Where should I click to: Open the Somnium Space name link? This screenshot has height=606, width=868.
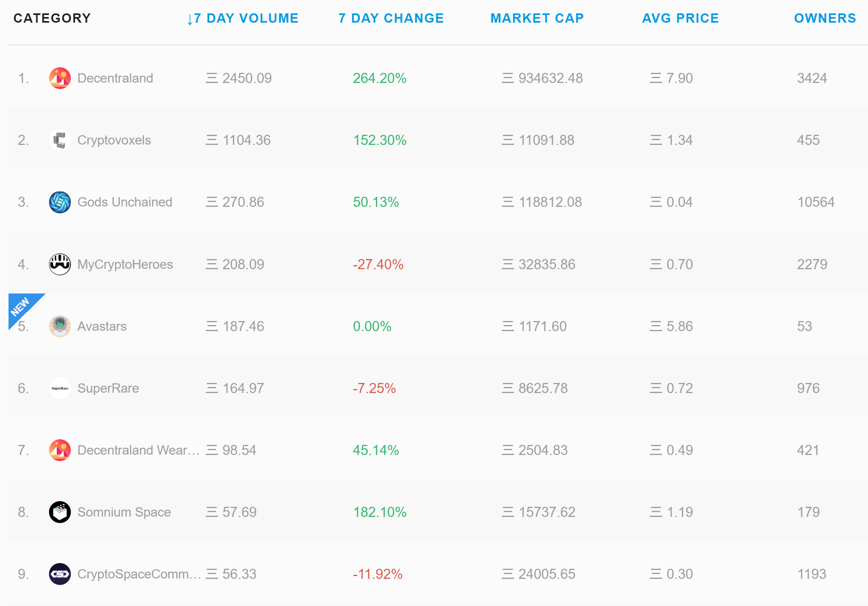(124, 512)
